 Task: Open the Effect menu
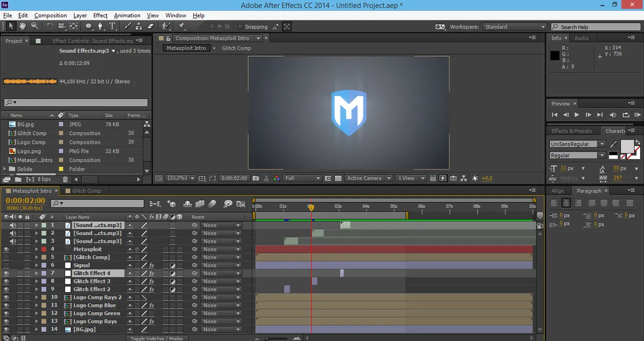(100, 16)
